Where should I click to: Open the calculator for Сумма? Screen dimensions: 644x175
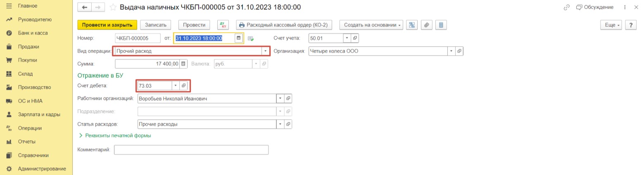click(184, 64)
